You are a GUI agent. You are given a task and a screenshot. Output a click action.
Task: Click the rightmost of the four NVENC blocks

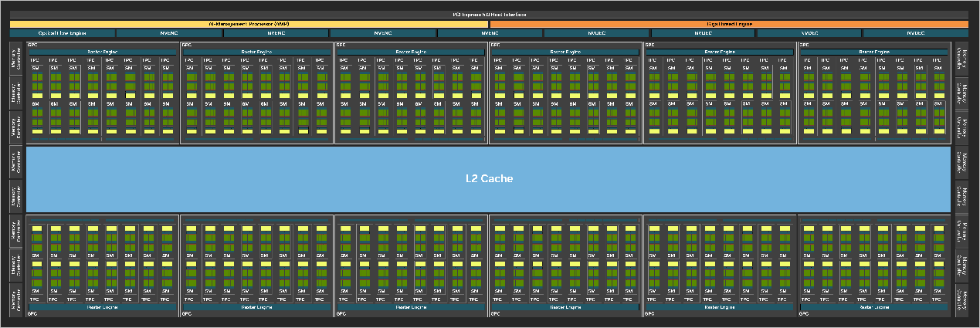point(490,33)
